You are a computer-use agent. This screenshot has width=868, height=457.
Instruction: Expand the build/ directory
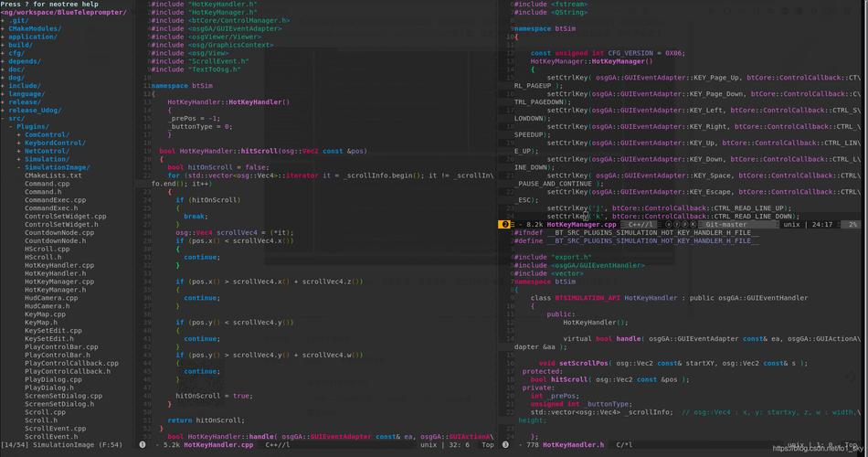4,45
